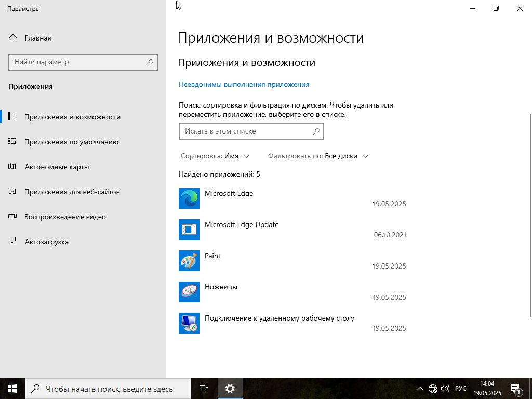Viewport: 532px width, 399px height.
Task: Click the Приложения и возможности list icon
Action: 12,117
